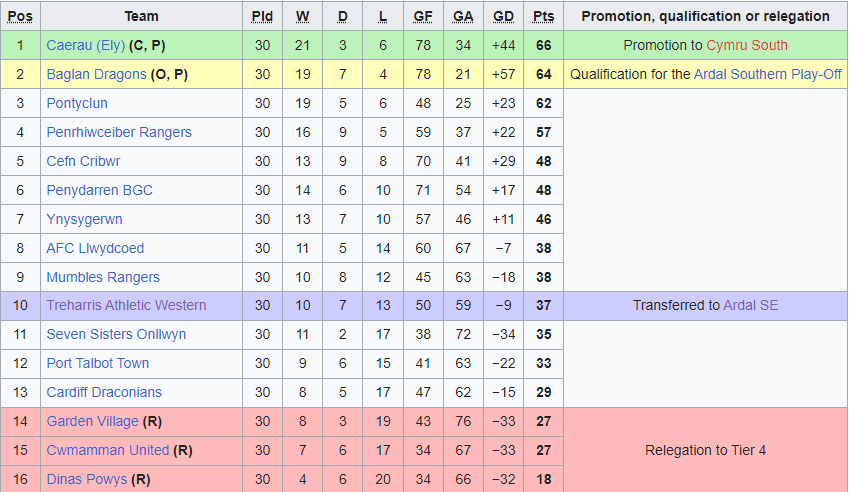Click the Port Talbot Town link
Viewport: 849px width, 492px height.
(97, 363)
